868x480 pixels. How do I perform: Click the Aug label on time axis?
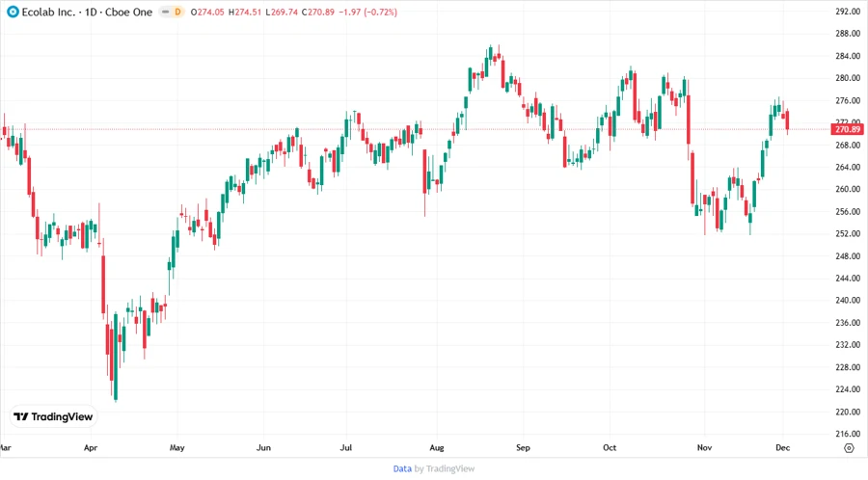(437, 447)
